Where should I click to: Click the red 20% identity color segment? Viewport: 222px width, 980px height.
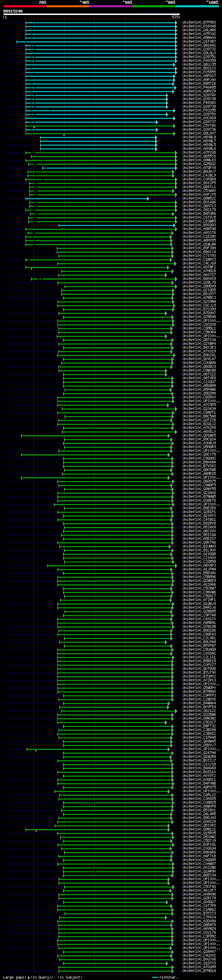pyautogui.click(x=25, y=6)
